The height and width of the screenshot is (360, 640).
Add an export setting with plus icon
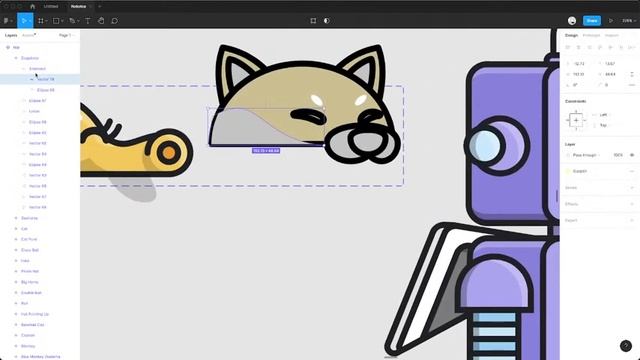tap(632, 220)
